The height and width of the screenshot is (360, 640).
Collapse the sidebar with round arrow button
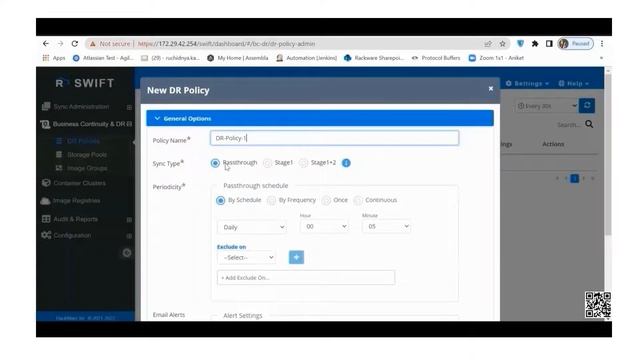(x=127, y=253)
